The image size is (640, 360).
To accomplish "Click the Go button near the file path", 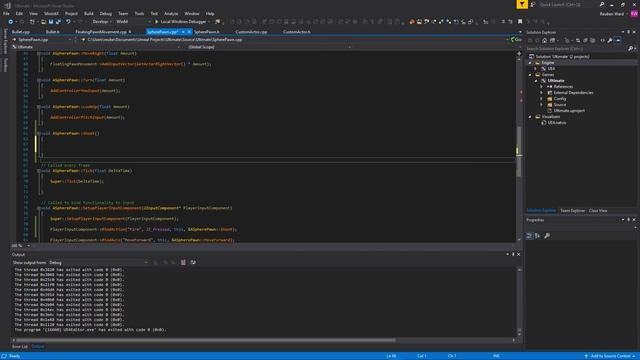I will click(x=516, y=40).
